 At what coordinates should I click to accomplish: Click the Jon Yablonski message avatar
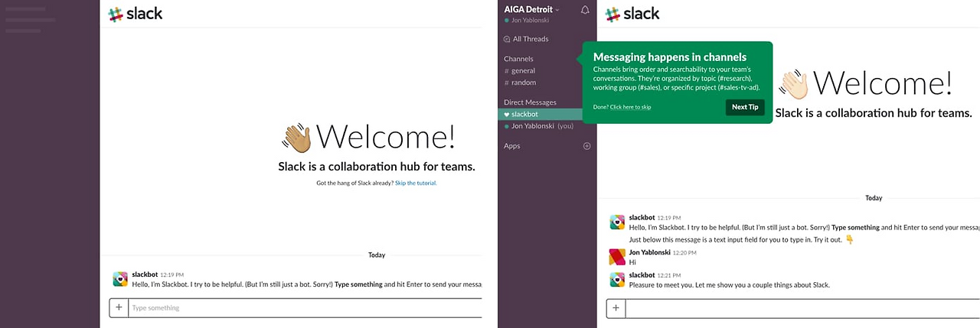617,257
